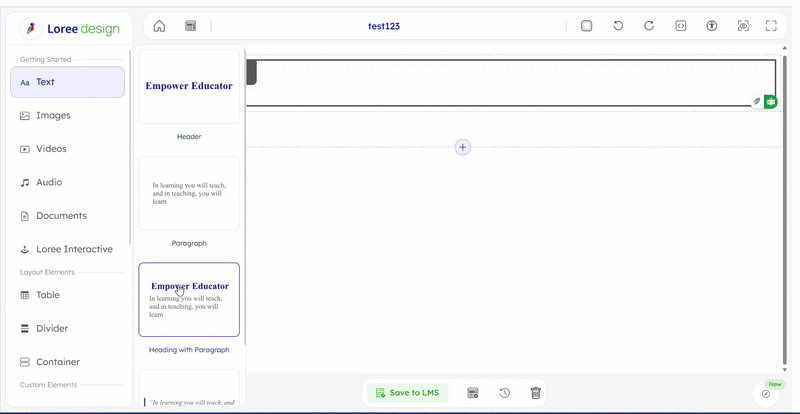Click the green row action icon
The width and height of the screenshot is (800, 414).
coord(771,102)
